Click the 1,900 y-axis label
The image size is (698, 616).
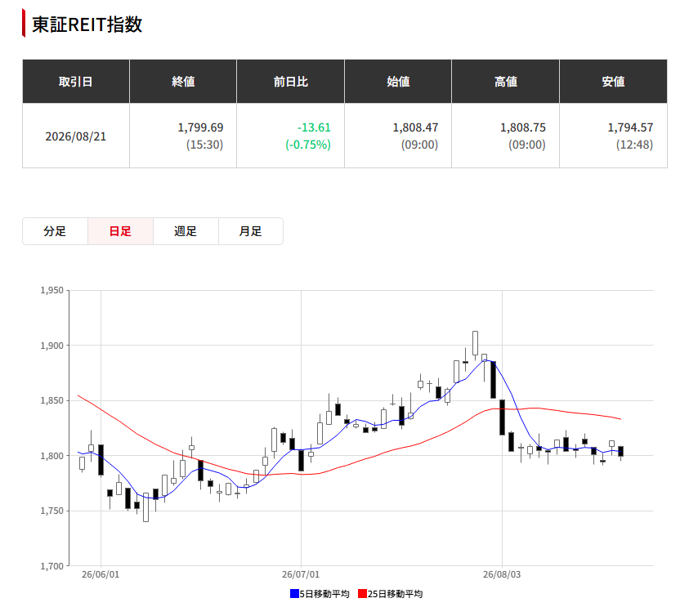52,346
